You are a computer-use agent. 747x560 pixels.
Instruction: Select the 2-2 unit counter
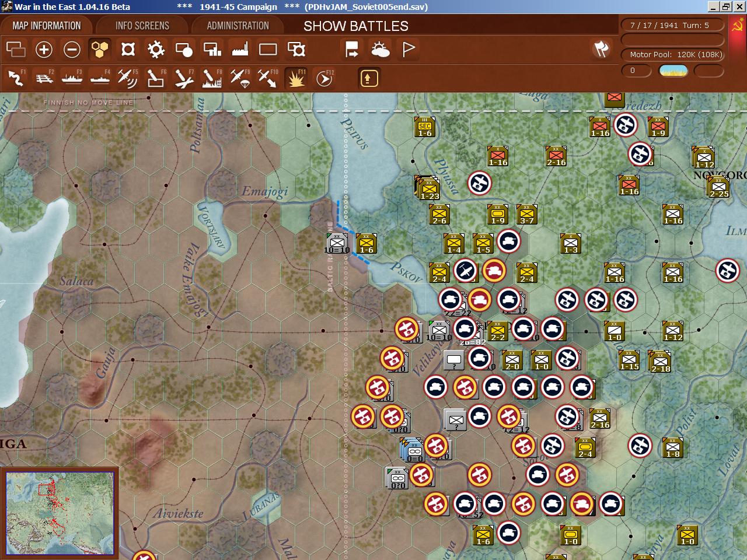[497, 331]
